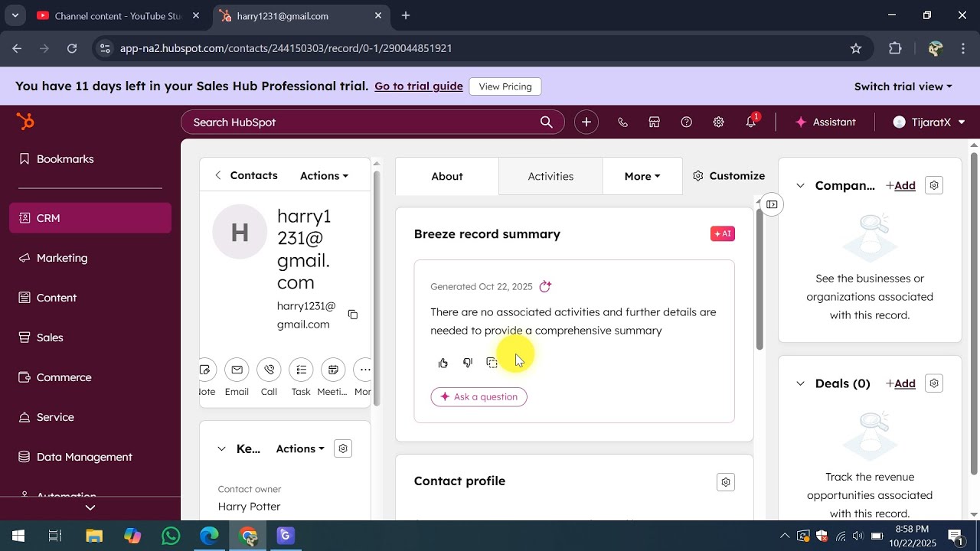Schedule a Meeting with the contact
This screenshot has width=980, height=551.
pos(333,370)
